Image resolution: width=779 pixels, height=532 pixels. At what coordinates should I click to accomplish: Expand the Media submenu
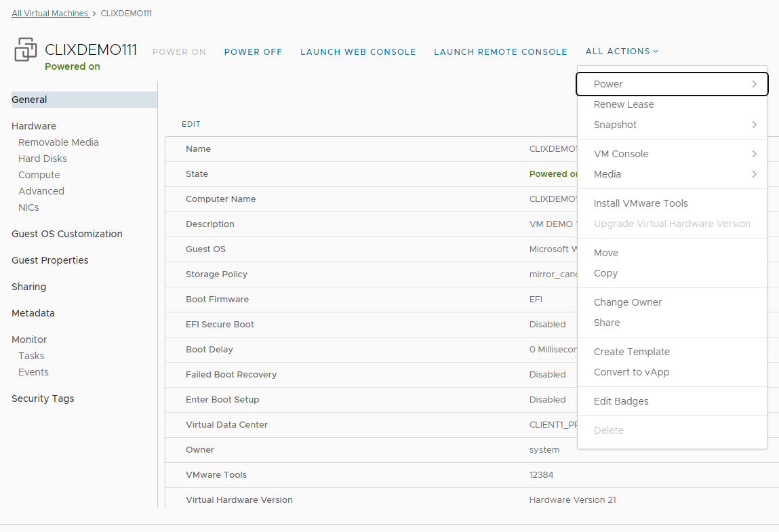coord(607,174)
